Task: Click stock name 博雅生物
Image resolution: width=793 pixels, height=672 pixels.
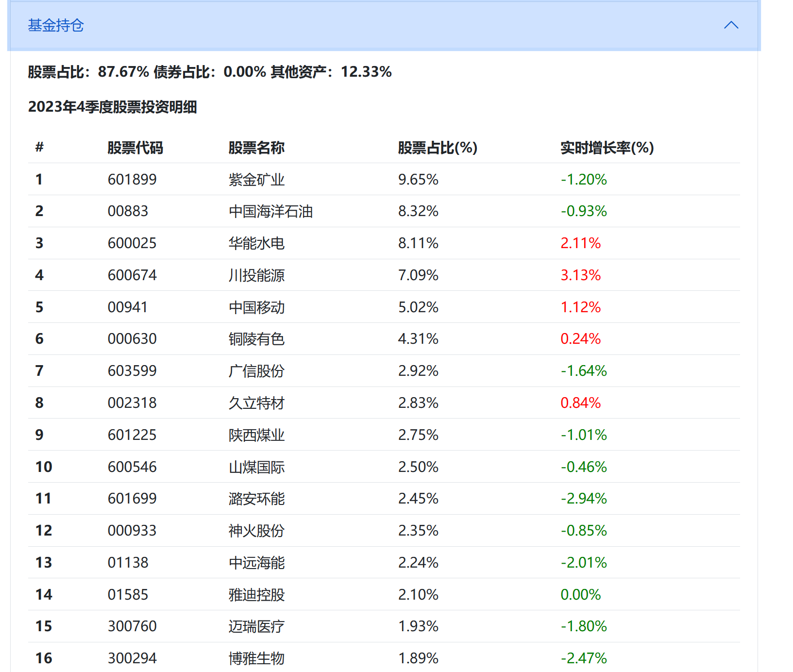Action: (x=256, y=658)
